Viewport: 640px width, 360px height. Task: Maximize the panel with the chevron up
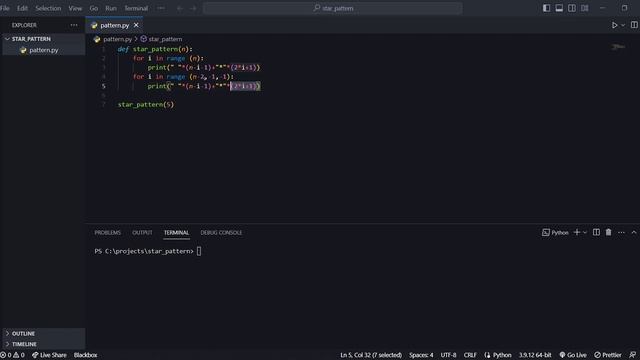[634, 233]
